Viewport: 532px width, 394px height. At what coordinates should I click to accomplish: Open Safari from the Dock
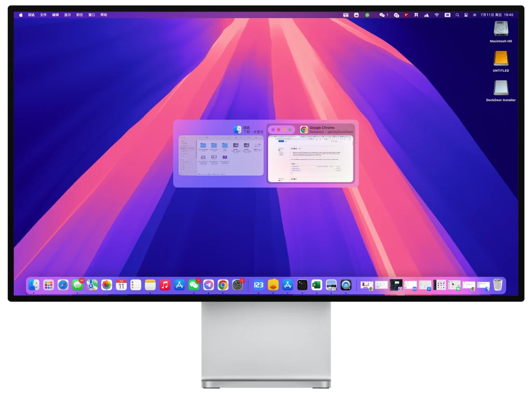click(x=62, y=285)
